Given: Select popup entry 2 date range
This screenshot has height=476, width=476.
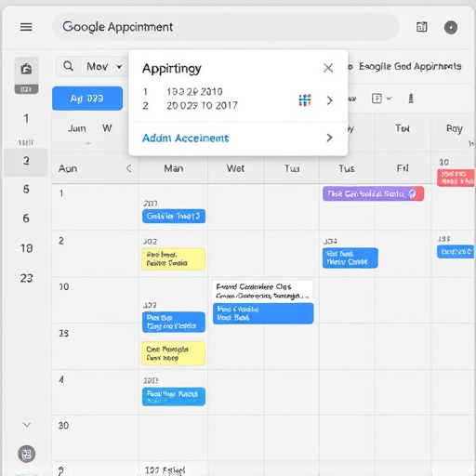Looking at the screenshot, I should point(202,106).
